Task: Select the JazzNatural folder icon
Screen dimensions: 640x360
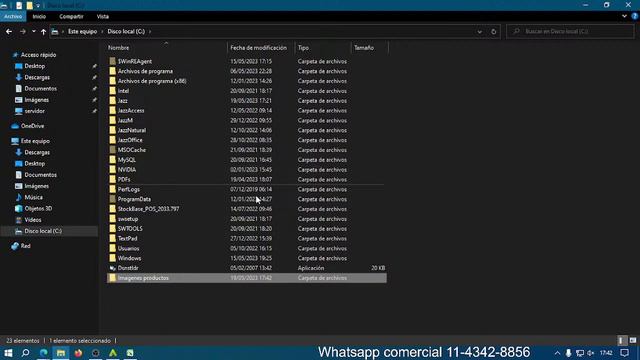Action: point(113,130)
